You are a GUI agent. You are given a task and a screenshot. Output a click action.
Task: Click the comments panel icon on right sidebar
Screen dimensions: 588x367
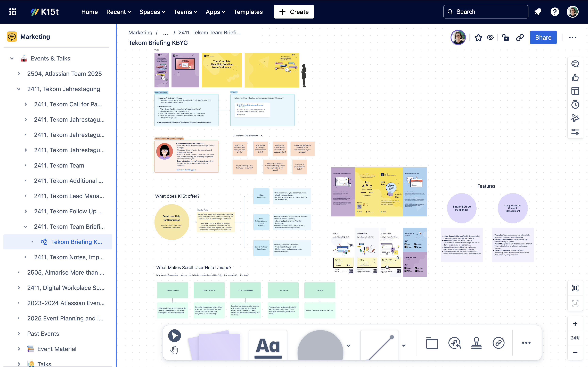pos(575,64)
